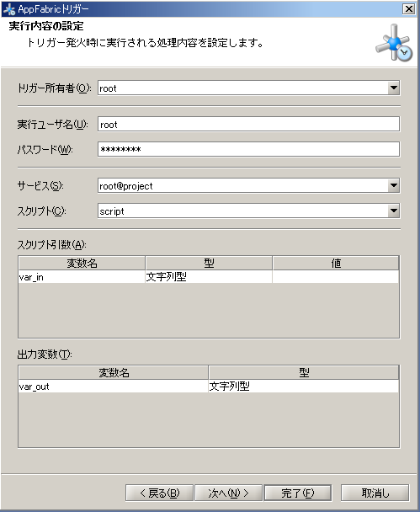Click the 文字列型 type cell of var_out

304,387
